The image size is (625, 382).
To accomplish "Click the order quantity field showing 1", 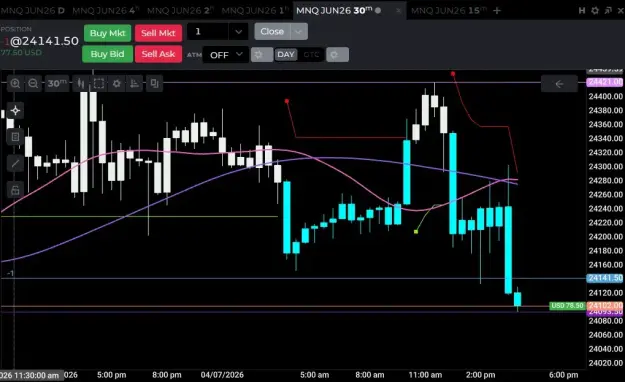I will [x=208, y=32].
